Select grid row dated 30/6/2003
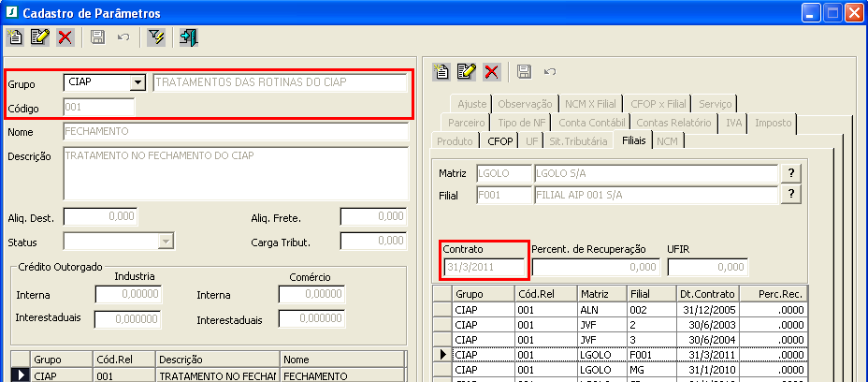Viewport: 868px width, 382px height. click(x=620, y=324)
